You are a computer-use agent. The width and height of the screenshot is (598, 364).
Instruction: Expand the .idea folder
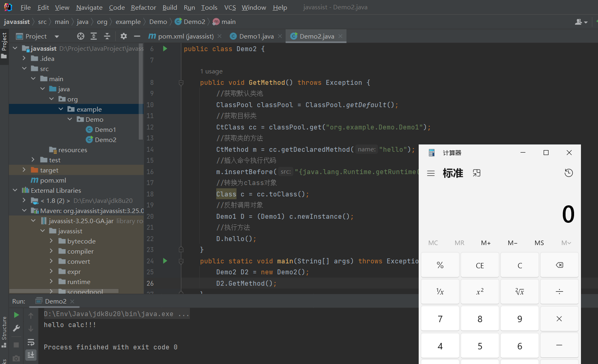pyautogui.click(x=24, y=58)
